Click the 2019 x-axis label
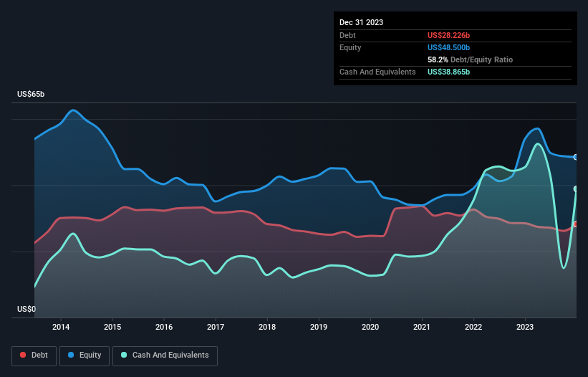The width and height of the screenshot is (588, 377). 319,327
